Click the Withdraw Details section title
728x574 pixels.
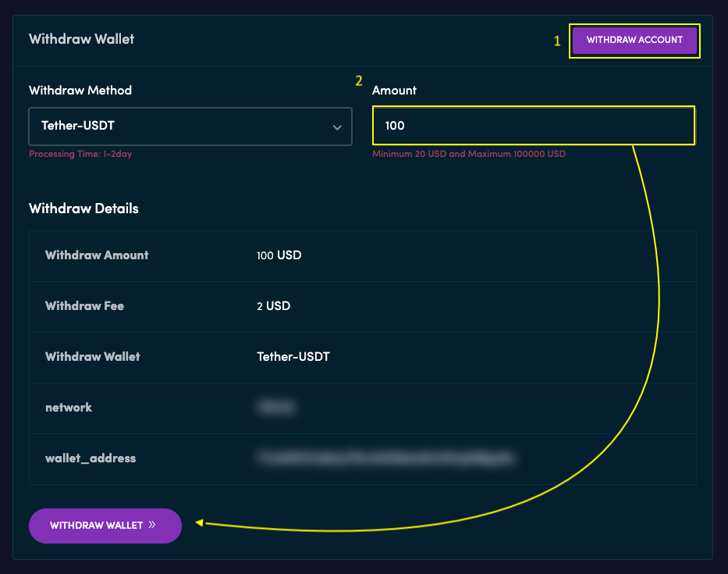pos(83,208)
